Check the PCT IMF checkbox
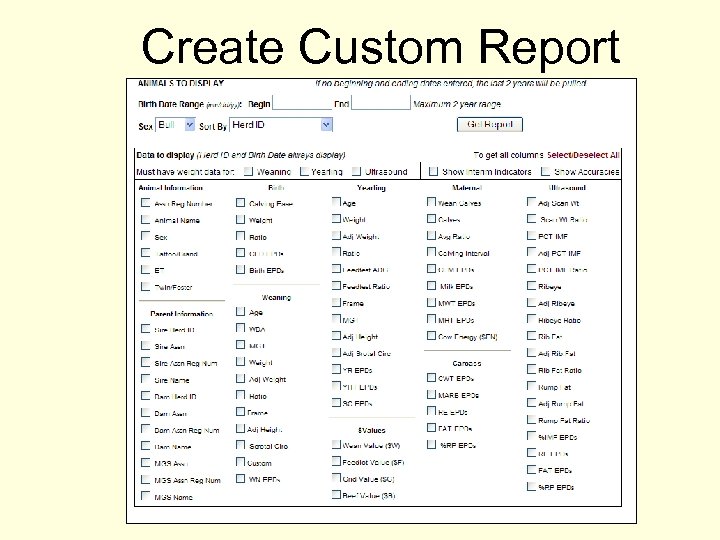Image resolution: width=720 pixels, height=540 pixels. (531, 236)
